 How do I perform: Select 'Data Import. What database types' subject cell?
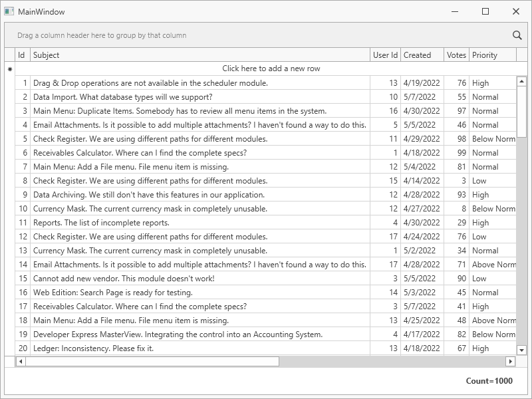pyautogui.click(x=200, y=97)
